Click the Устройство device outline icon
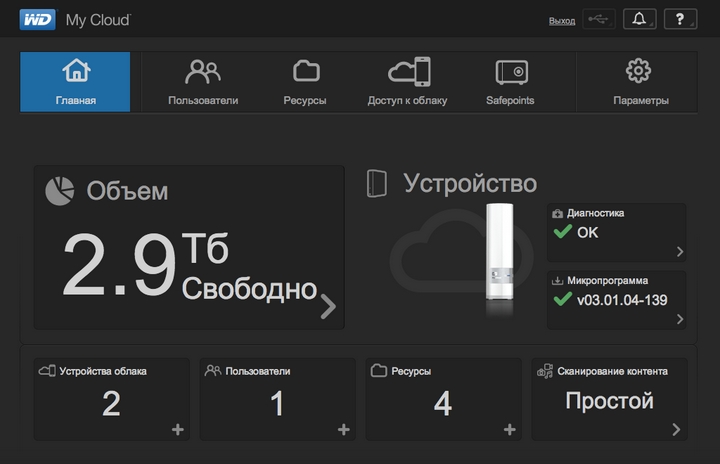 coord(377,183)
